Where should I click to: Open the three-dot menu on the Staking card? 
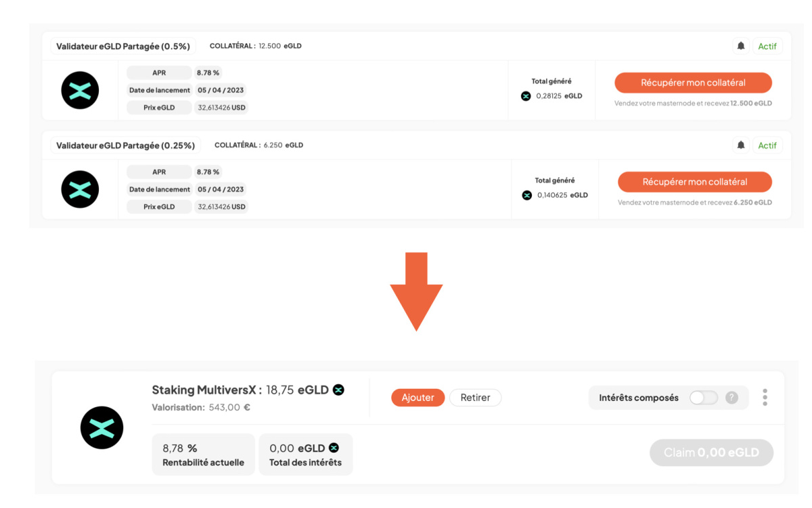pyautogui.click(x=765, y=397)
